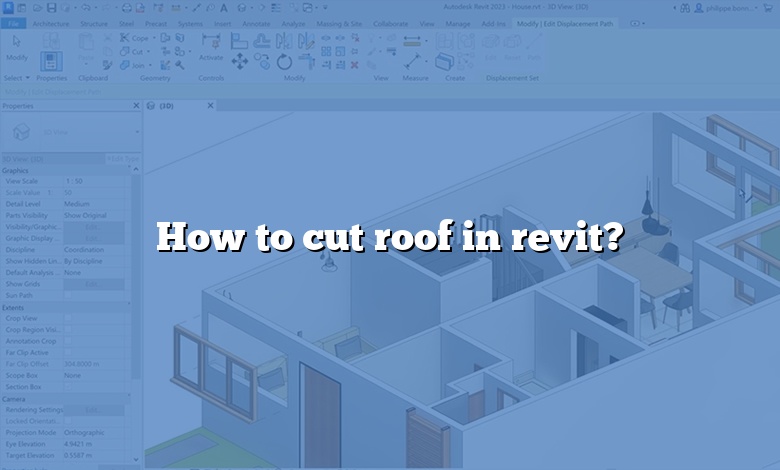Toggle the Crop Region Visible checkbox
780x470 pixels.
pos(68,330)
